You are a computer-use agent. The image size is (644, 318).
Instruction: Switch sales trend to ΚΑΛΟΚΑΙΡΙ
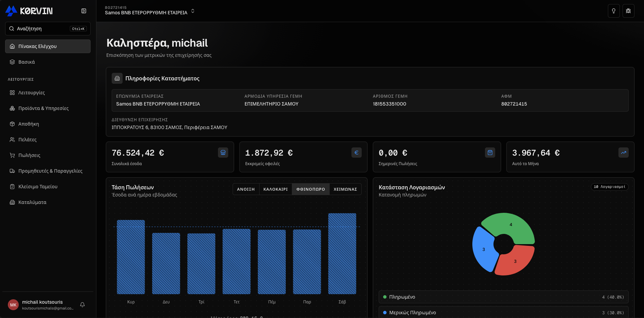click(276, 189)
